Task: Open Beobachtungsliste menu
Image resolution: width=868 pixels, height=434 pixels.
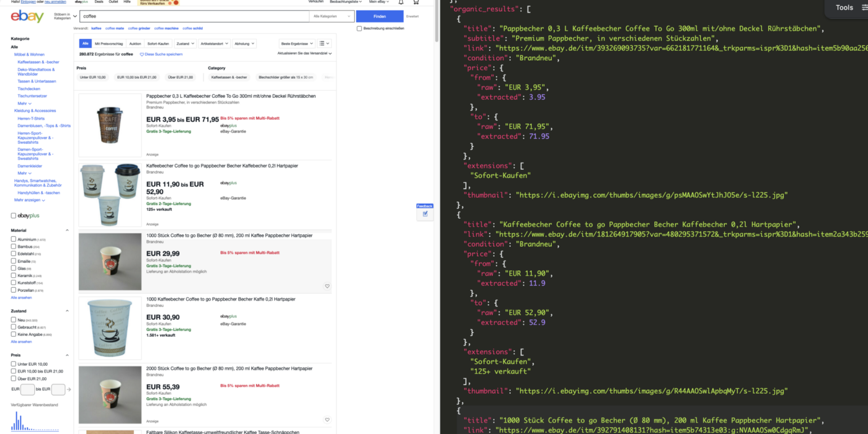Action: [346, 2]
